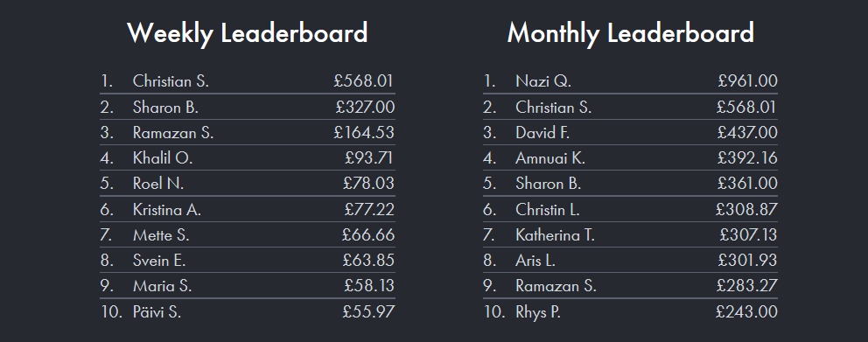Click the Weekly Leaderboard heading
This screenshot has width=868, height=342.
click(248, 33)
